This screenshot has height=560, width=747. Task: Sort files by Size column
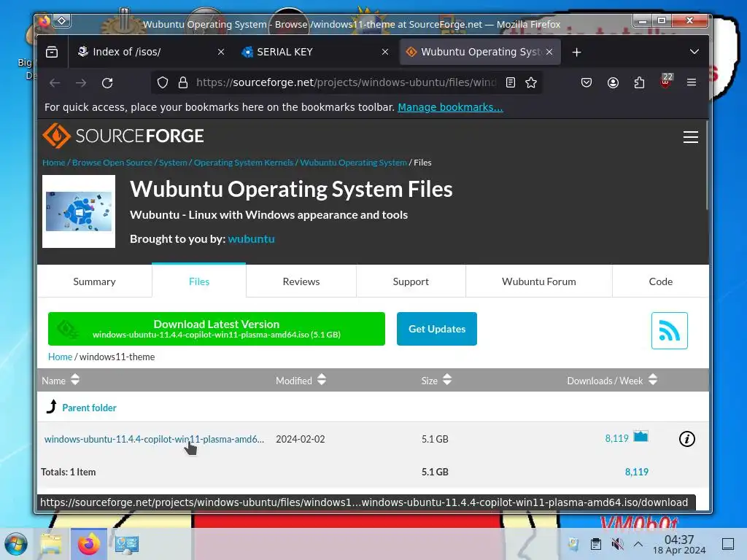pyautogui.click(x=436, y=380)
